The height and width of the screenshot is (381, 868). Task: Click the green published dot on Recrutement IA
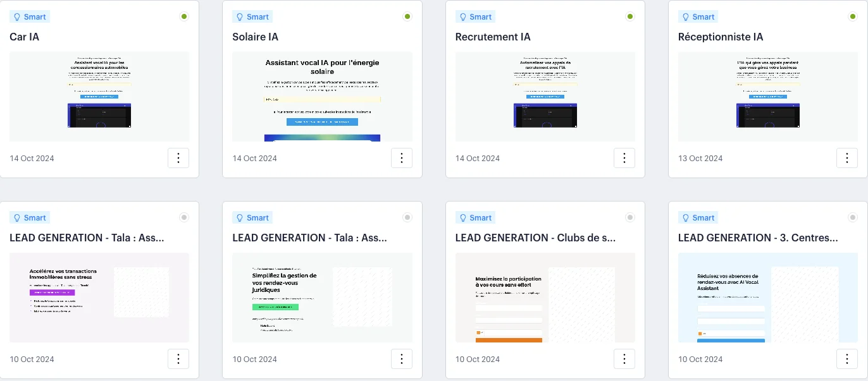pos(630,16)
